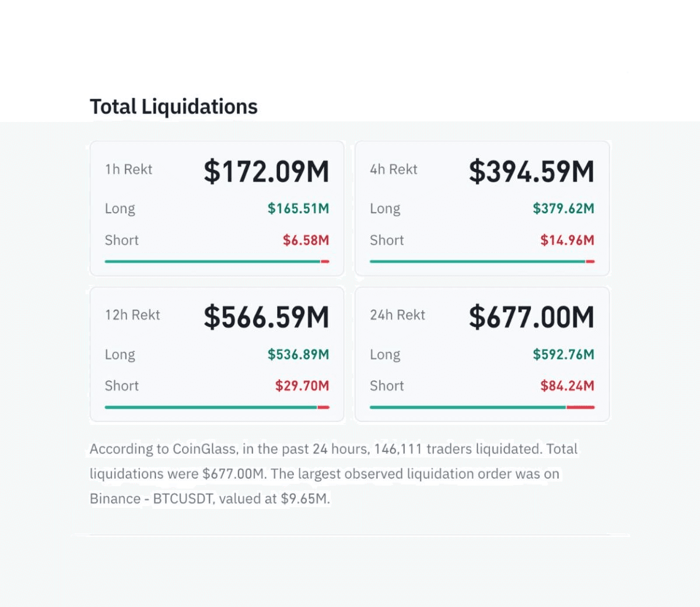The height and width of the screenshot is (607, 700).
Task: Click the Total Liquidations heading
Action: (174, 107)
